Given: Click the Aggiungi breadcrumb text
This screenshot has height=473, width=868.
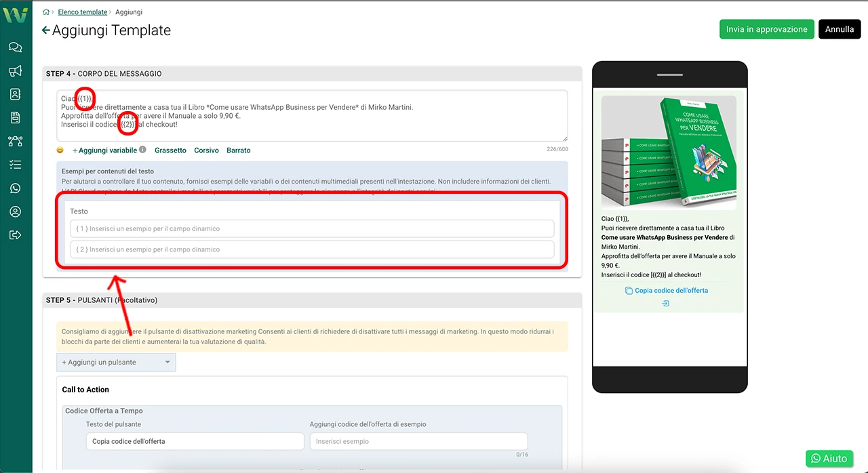Looking at the screenshot, I should tap(129, 12).
